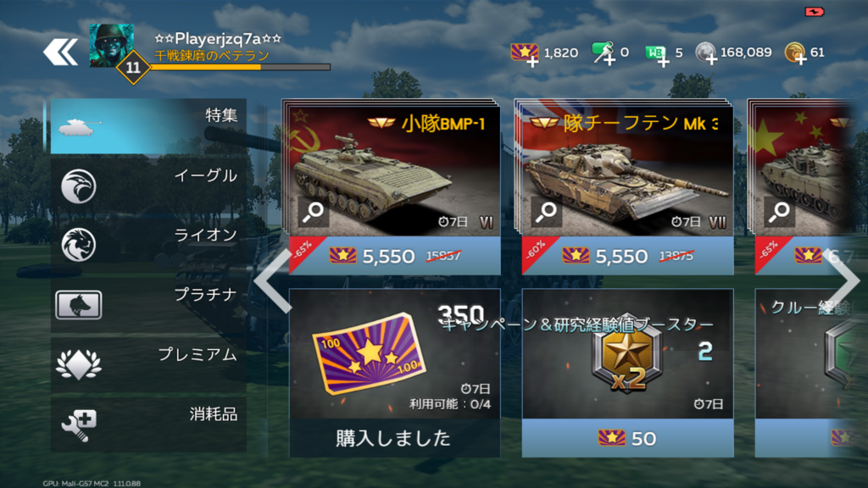Inspect BMP-1 squad with magnifier icon
The width and height of the screenshot is (868, 488).
click(x=313, y=211)
